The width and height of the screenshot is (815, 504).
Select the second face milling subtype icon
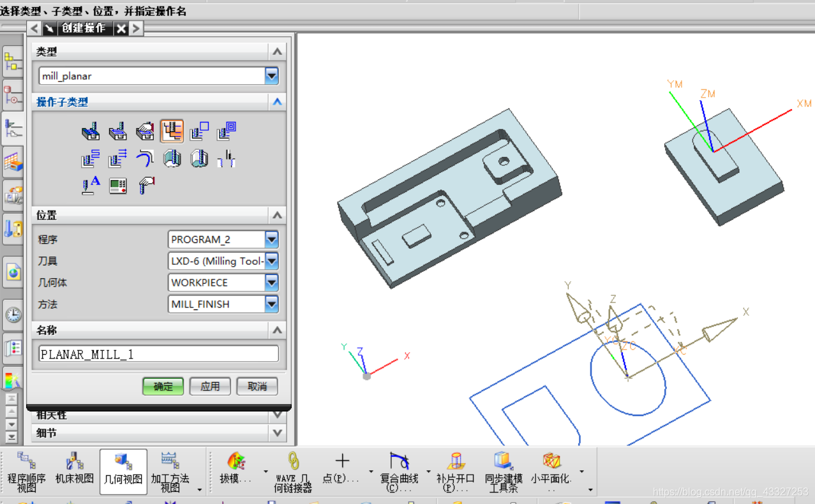(117, 131)
